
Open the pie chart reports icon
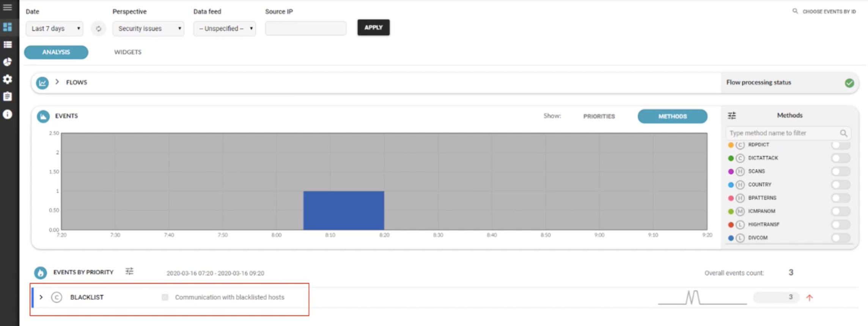pyautogui.click(x=8, y=62)
